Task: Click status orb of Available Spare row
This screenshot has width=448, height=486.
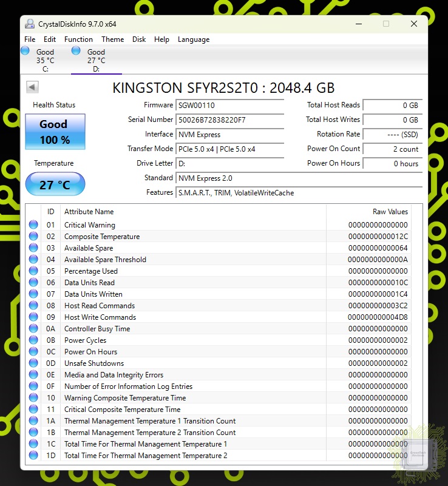Action: pyautogui.click(x=33, y=248)
